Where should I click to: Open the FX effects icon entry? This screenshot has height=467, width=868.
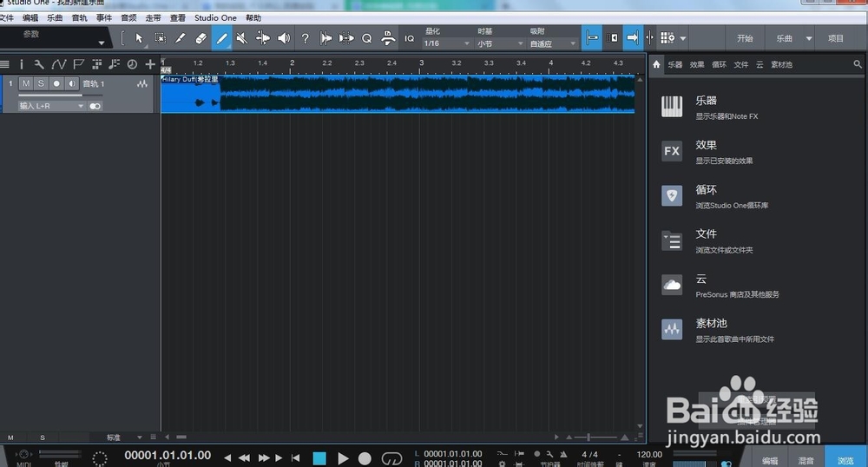[672, 151]
